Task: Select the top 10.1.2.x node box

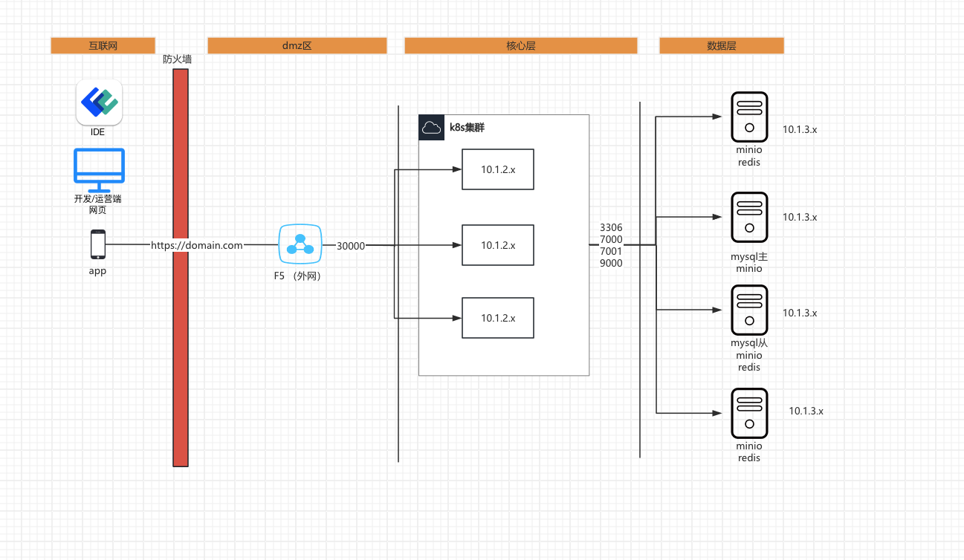Action: 498,169
